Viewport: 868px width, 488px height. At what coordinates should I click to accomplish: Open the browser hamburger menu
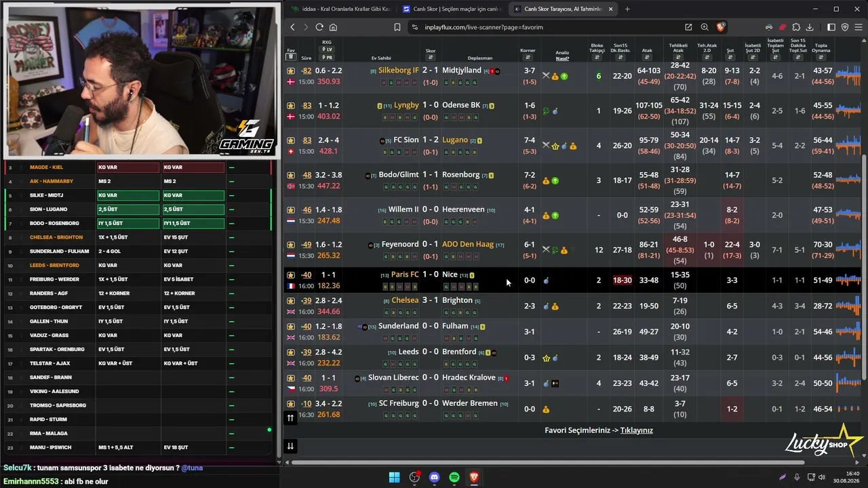858,27
